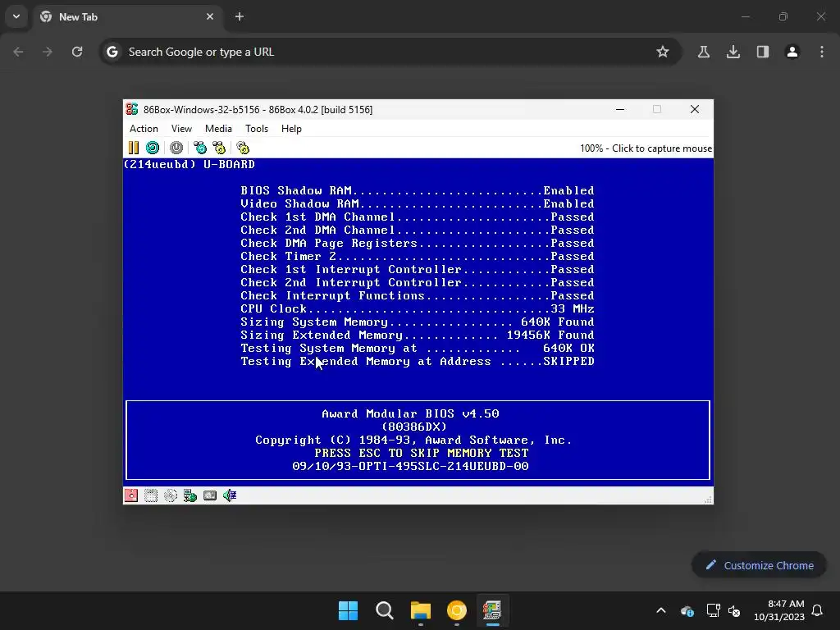Pause the 86Box emulation
Screen dimensions: 840x630
pyautogui.click(x=134, y=148)
